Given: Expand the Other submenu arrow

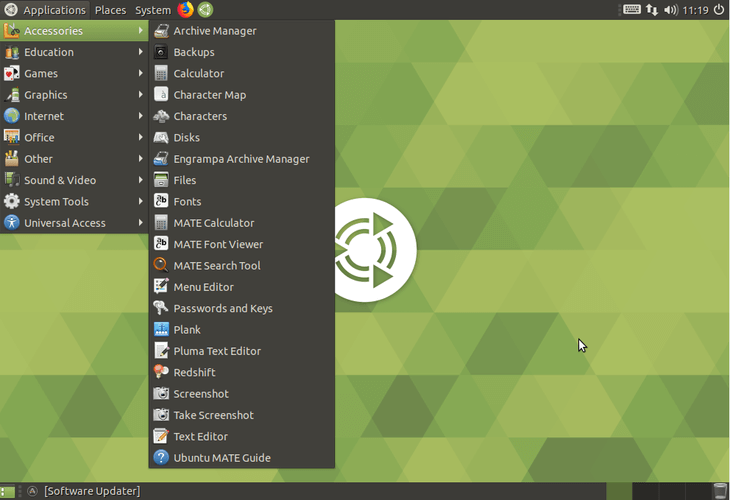Looking at the screenshot, I should (140, 159).
